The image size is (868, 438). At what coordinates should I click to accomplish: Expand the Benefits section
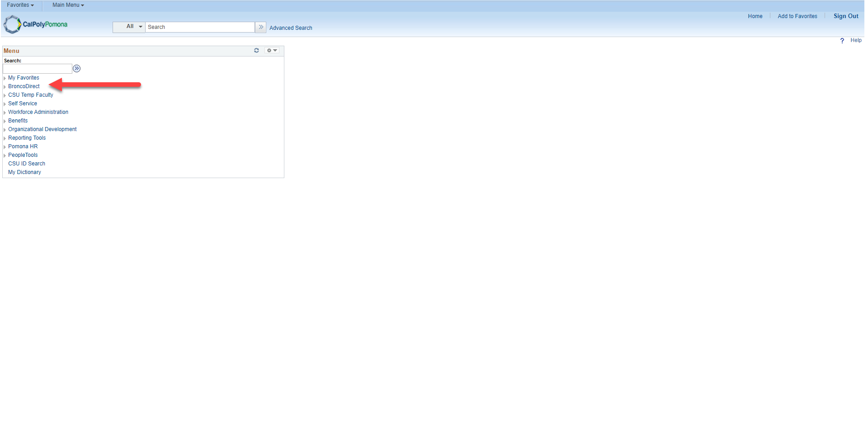tap(18, 120)
